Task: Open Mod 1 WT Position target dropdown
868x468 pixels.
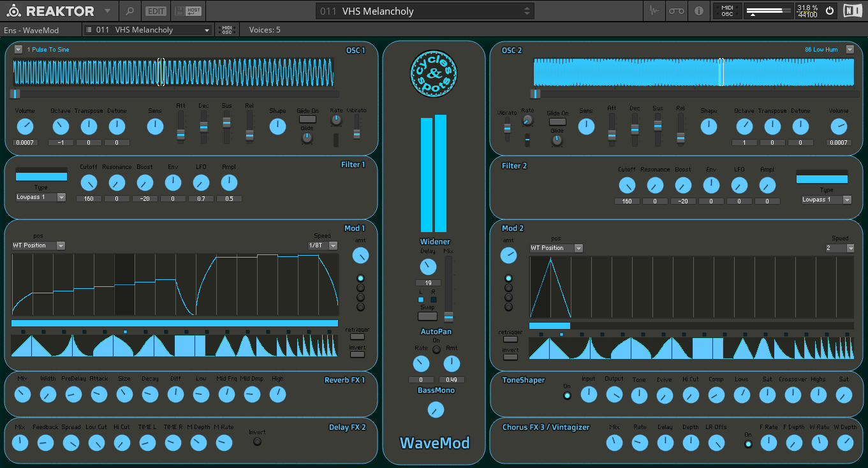Action: tap(38, 245)
